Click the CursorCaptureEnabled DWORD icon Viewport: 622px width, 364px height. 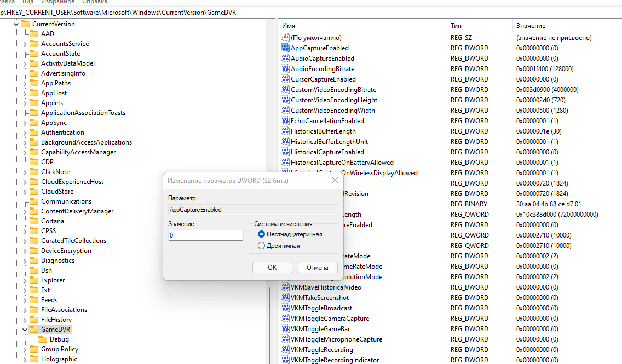click(x=285, y=79)
